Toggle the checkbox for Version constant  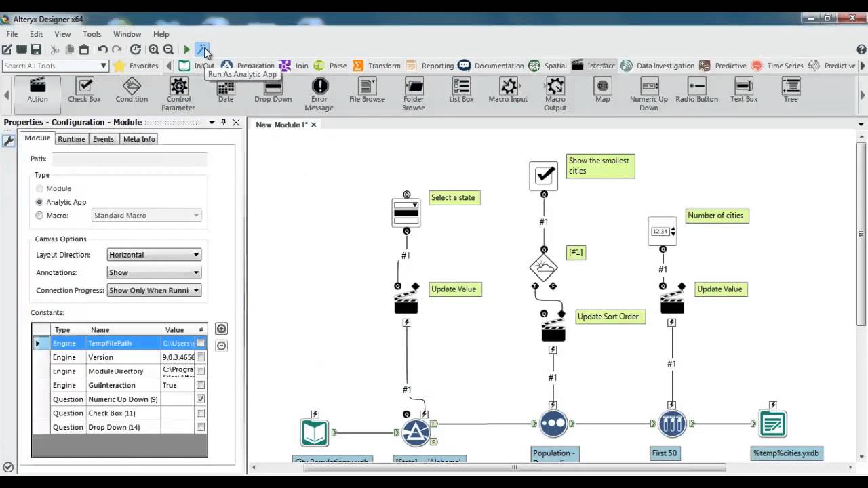click(x=201, y=357)
